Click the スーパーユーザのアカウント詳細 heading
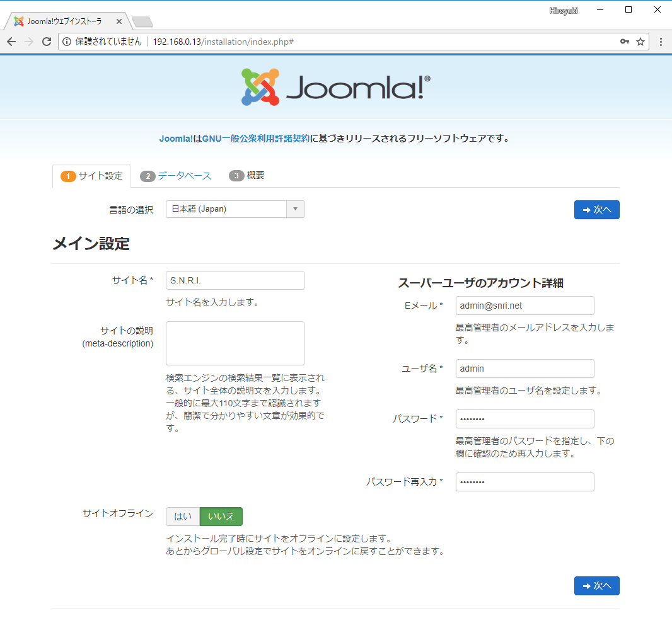 (480, 283)
